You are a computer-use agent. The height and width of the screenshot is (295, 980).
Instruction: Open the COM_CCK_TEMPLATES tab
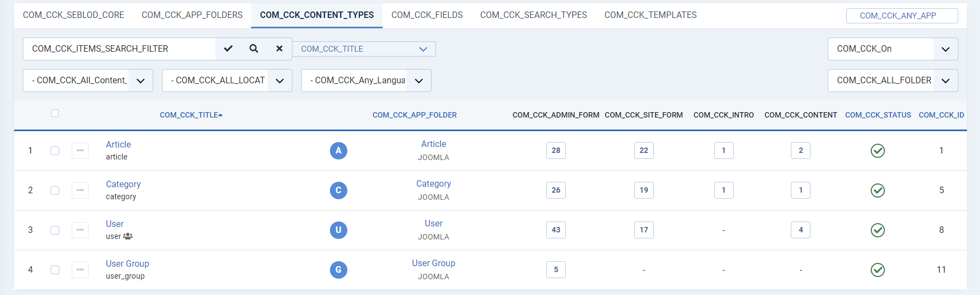(x=650, y=15)
